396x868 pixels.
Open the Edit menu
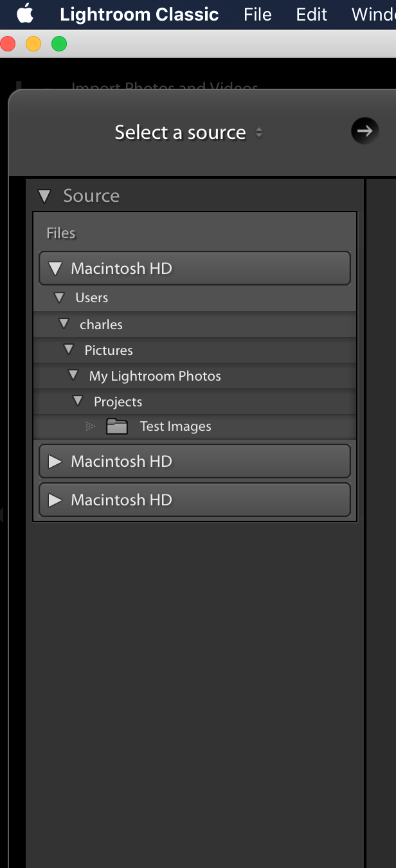[x=311, y=14]
